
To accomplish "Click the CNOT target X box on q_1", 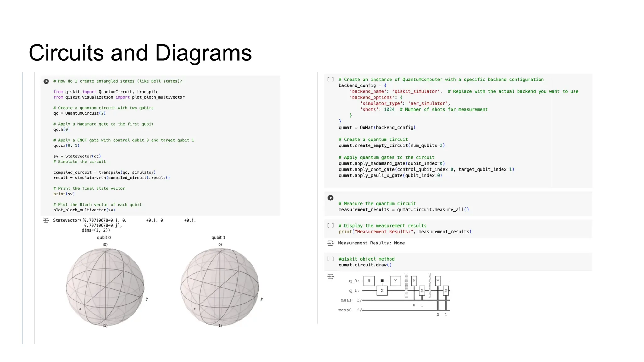I will (x=382, y=291).
